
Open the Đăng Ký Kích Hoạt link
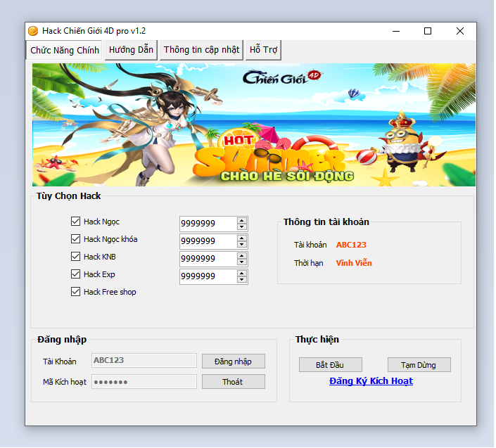(371, 381)
